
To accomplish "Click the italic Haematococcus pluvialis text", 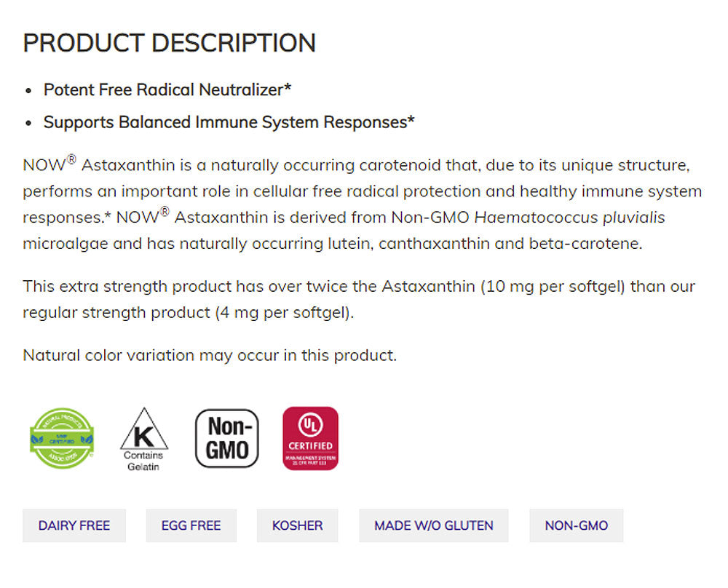I will (x=570, y=218).
